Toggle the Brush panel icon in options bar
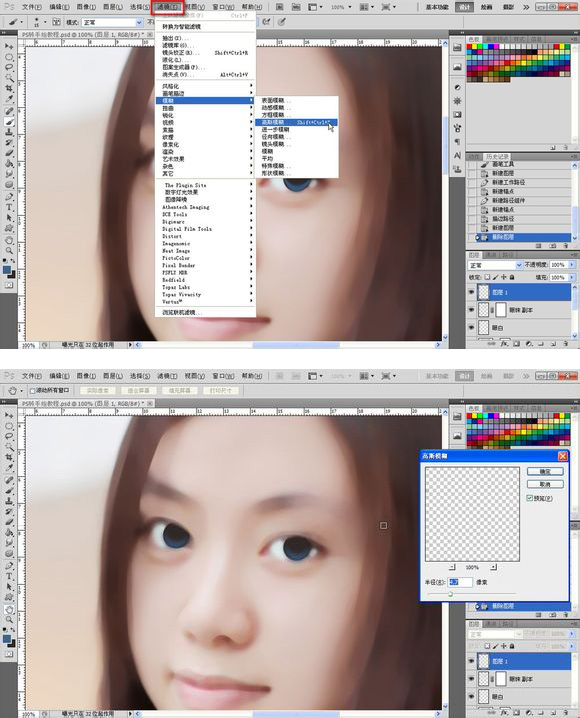Viewport: 580px width, 718px height. coord(56,22)
